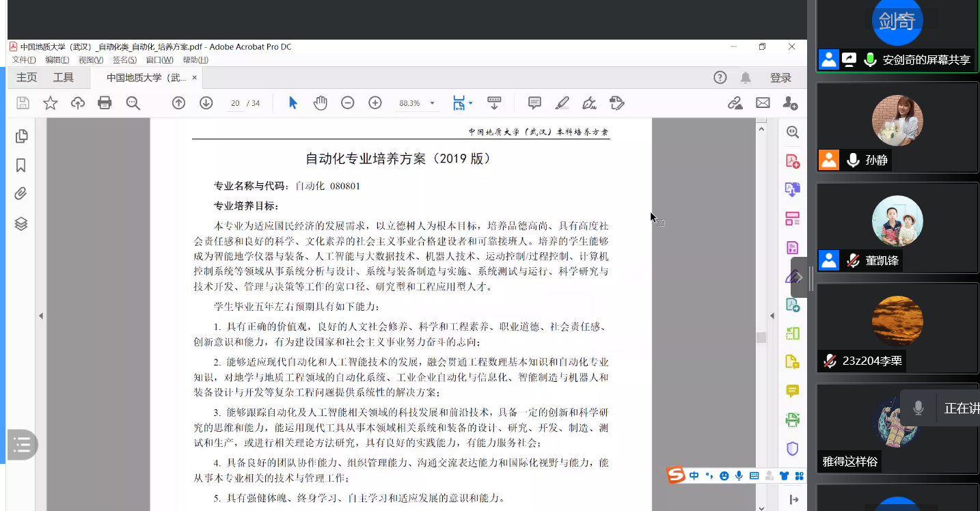Open the 视图 (View) menu
980x511 pixels.
coord(91,60)
